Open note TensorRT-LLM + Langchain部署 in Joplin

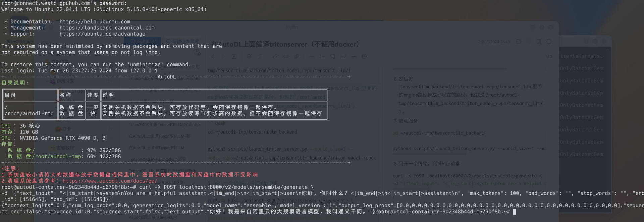click(x=157, y=159)
